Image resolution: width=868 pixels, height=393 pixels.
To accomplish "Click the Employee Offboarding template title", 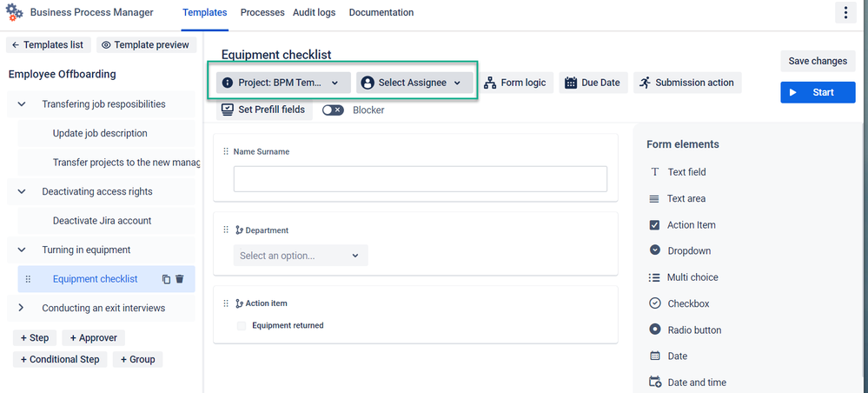I will coord(62,74).
